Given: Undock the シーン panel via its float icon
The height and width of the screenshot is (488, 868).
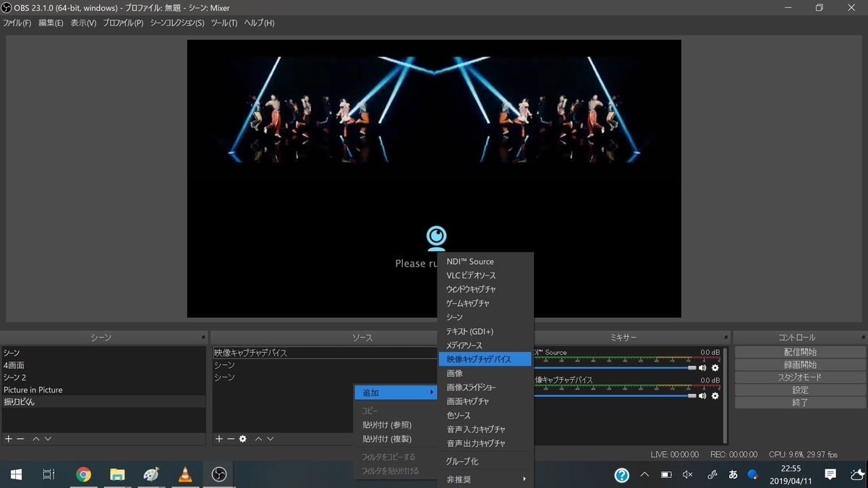Looking at the screenshot, I should 203,338.
